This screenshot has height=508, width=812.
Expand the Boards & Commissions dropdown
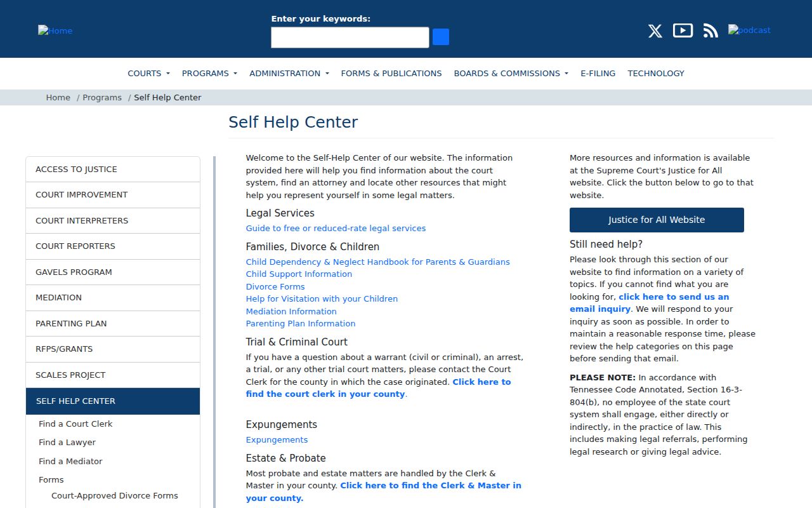click(511, 74)
